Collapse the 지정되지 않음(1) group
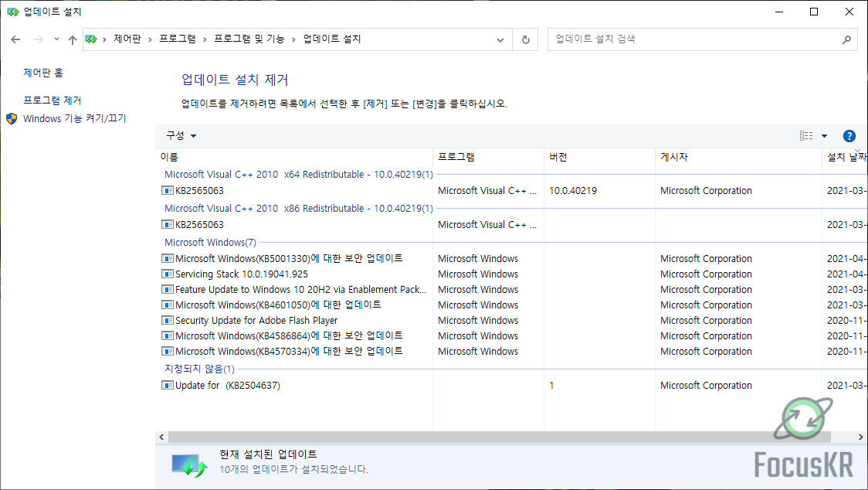 coord(199,369)
